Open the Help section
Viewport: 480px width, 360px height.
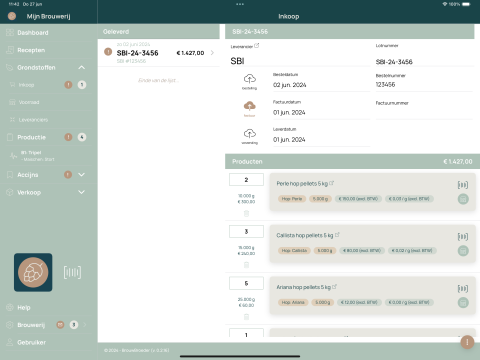(x=24, y=307)
